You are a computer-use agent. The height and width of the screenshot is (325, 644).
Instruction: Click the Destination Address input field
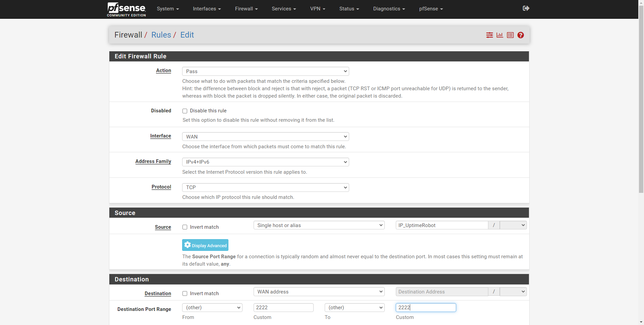click(x=442, y=292)
